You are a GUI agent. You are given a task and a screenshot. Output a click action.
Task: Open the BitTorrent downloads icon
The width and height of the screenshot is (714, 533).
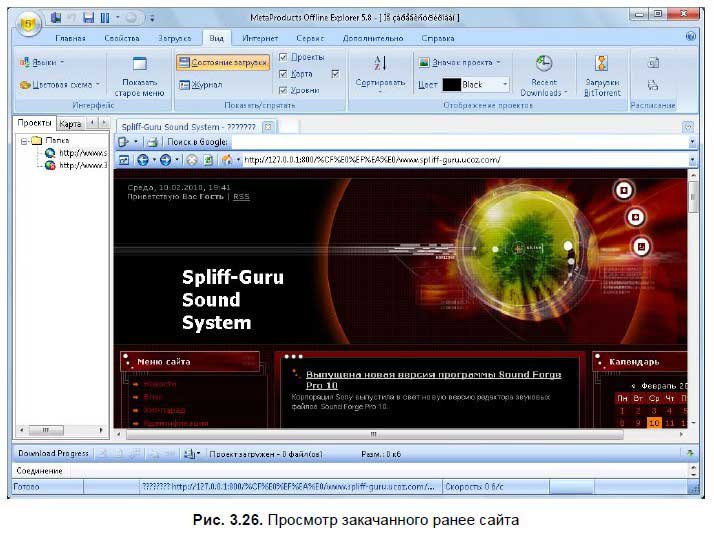602,63
